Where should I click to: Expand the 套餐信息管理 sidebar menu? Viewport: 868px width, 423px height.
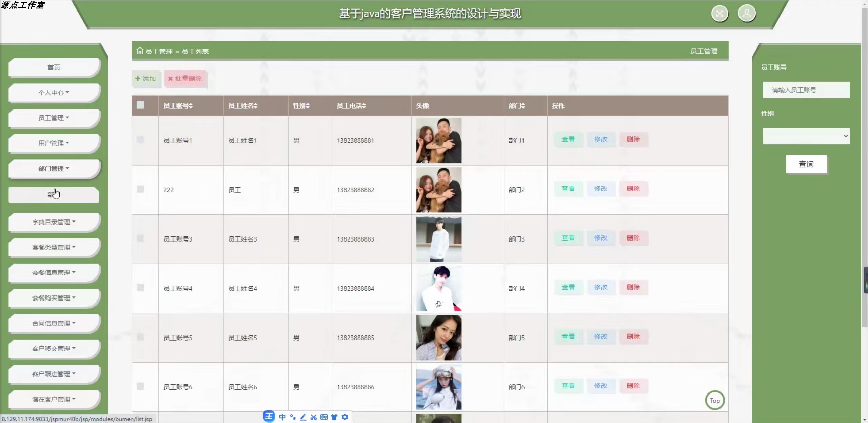[x=54, y=272]
